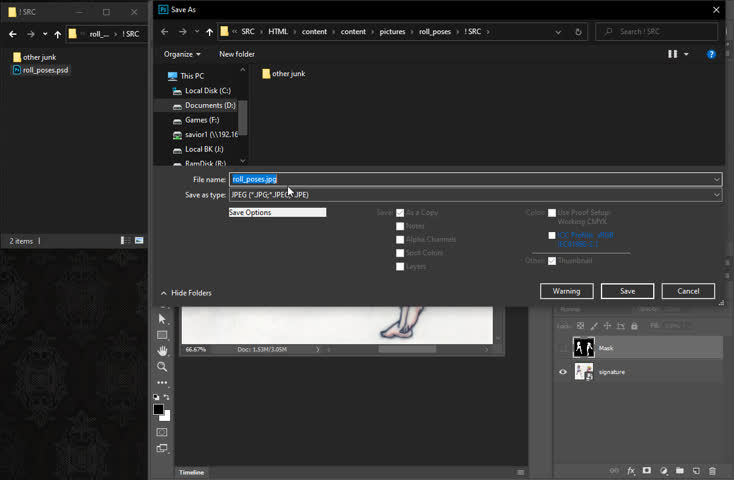This screenshot has width=734, height=480.
Task: Select the Zoom magnifier tool
Action: pos(162,367)
